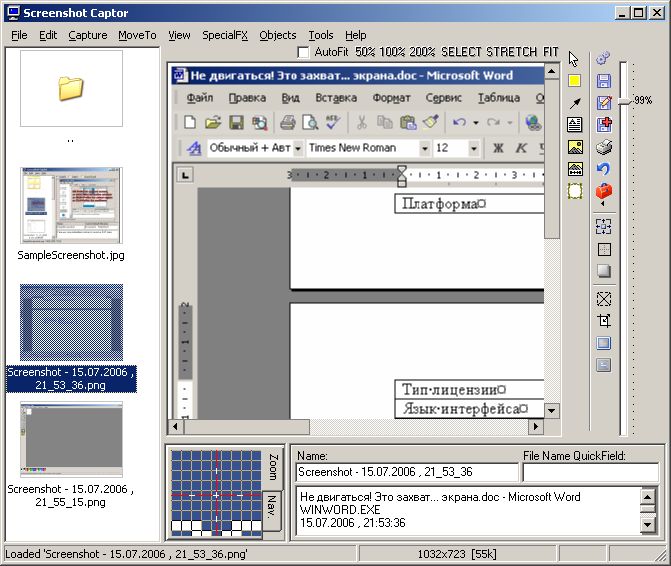Click the File Name QuickField input

coord(591,472)
